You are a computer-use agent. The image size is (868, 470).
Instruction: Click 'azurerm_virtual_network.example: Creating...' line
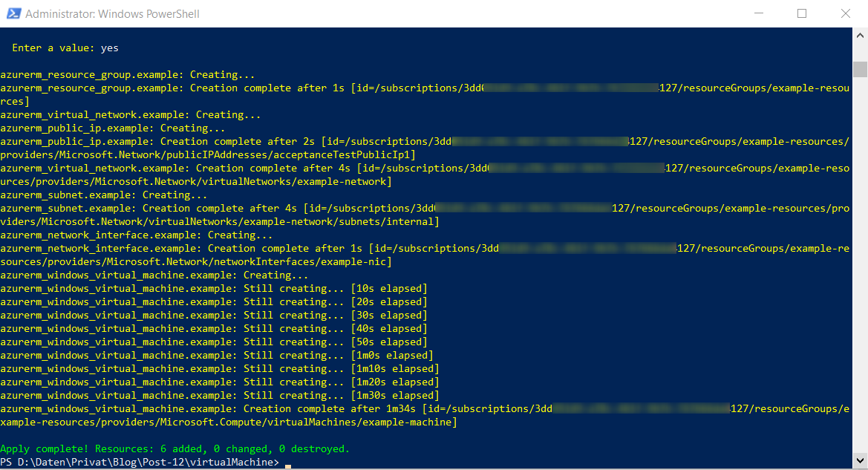(130, 114)
